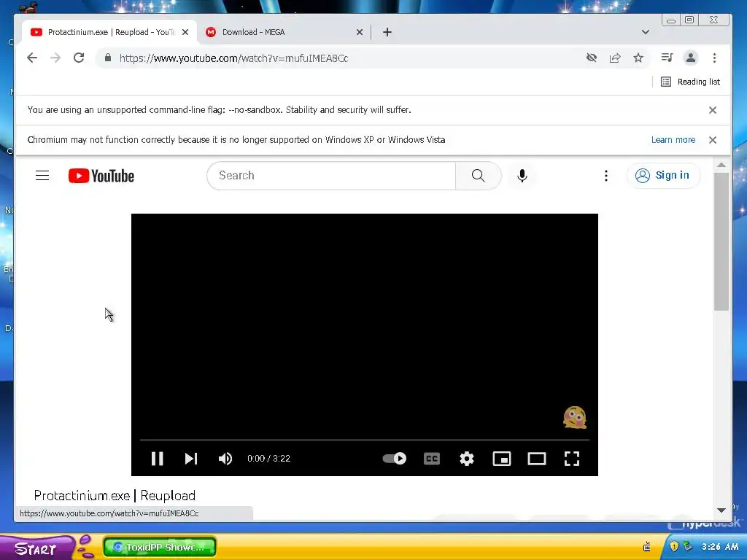Mute the video volume
The width and height of the screenshot is (747, 560).
(x=225, y=458)
